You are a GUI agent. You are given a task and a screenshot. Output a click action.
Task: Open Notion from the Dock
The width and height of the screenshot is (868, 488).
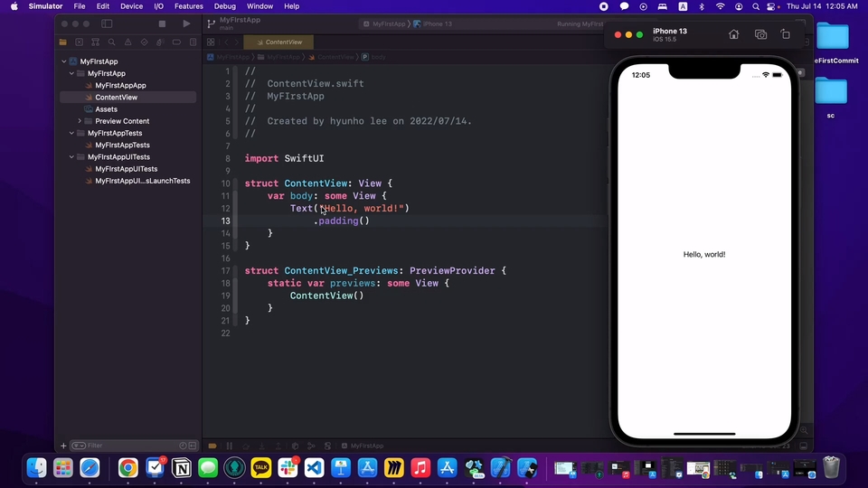pyautogui.click(x=181, y=468)
